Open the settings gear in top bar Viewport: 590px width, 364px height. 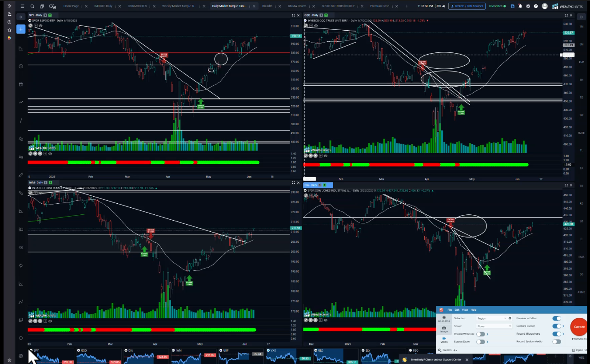(528, 6)
